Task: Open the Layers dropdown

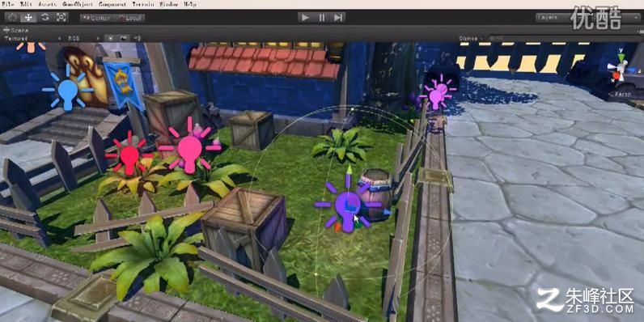Action: [x=587, y=18]
